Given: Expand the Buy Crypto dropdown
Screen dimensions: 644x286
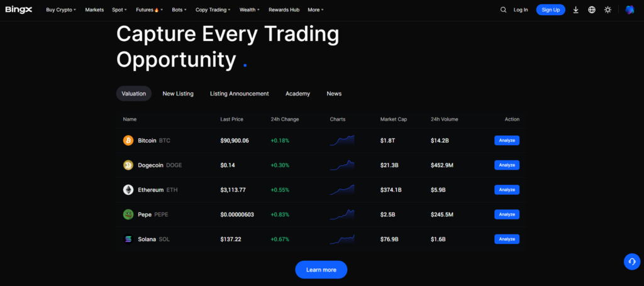Looking at the screenshot, I should [61, 10].
